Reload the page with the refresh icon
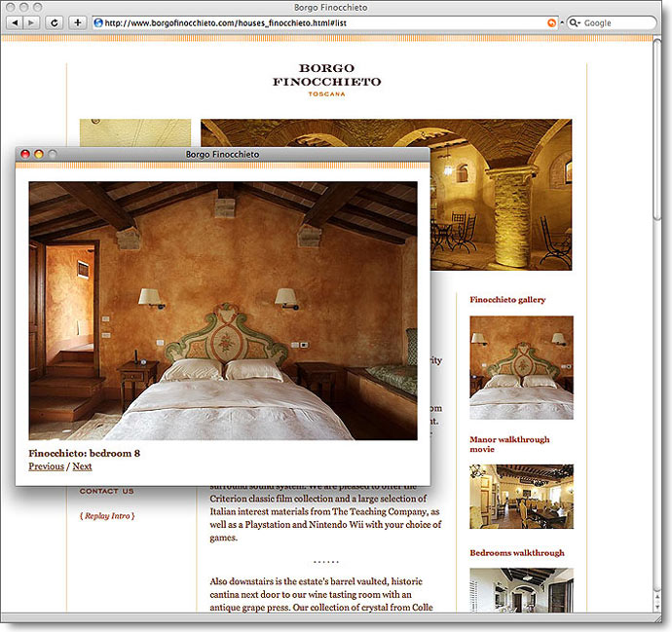The height and width of the screenshot is (632, 672). coord(54,22)
